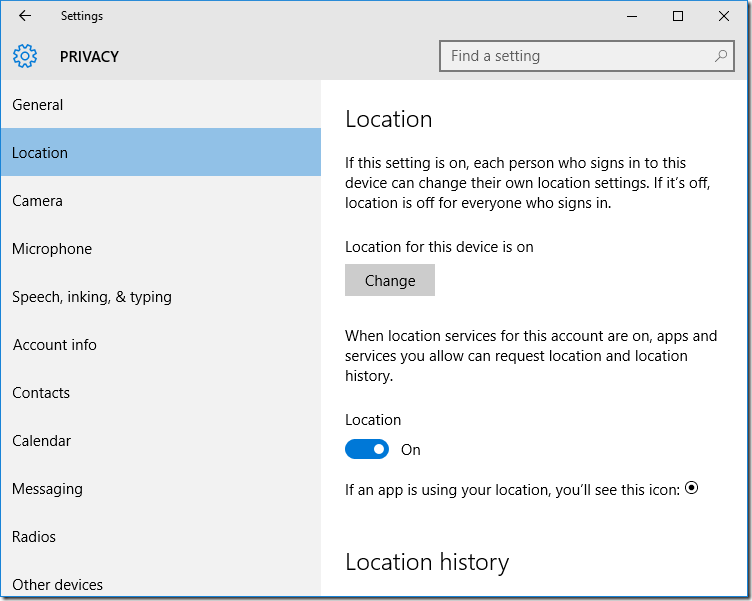
Task: Close the Settings window
Action: coord(724,16)
